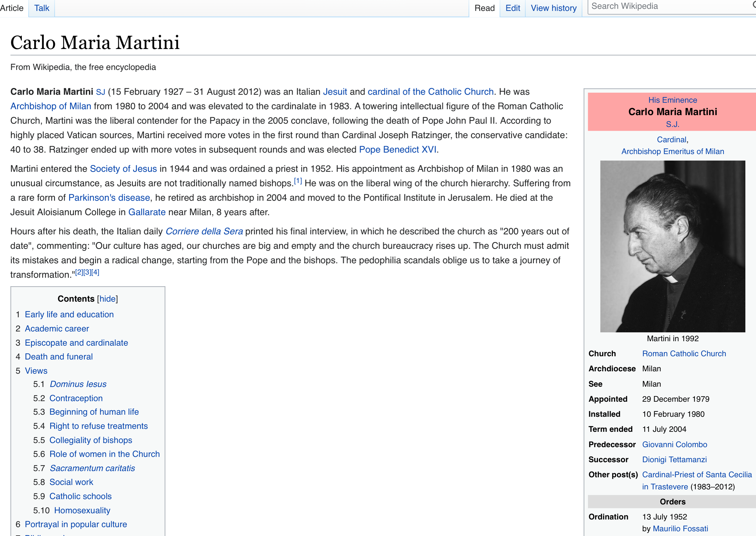Viewport: 756px width, 536px height.
Task: Jump to citation reference 1
Action: coord(298,181)
